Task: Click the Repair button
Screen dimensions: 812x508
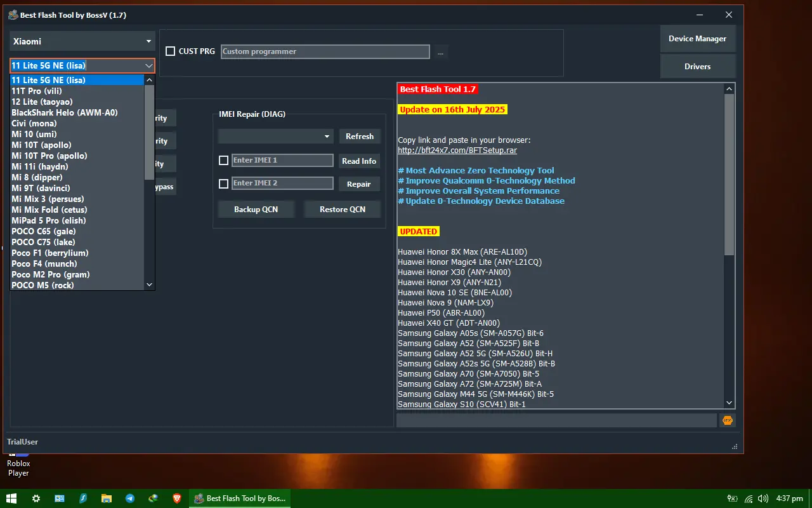Action: pyautogui.click(x=359, y=184)
